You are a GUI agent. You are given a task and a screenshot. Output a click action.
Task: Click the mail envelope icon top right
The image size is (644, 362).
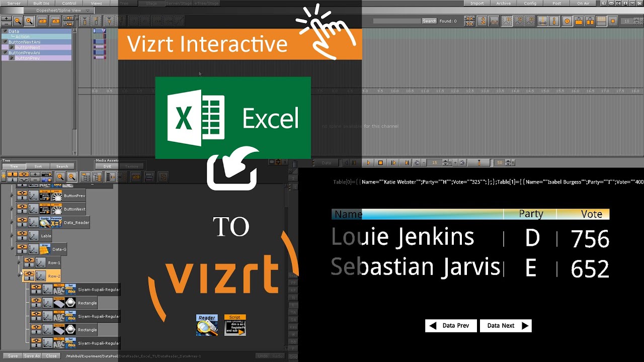click(x=611, y=4)
